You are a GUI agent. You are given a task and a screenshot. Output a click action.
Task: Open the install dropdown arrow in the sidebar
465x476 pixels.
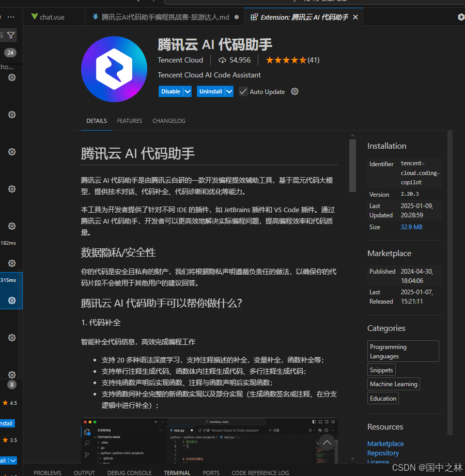click(13, 461)
